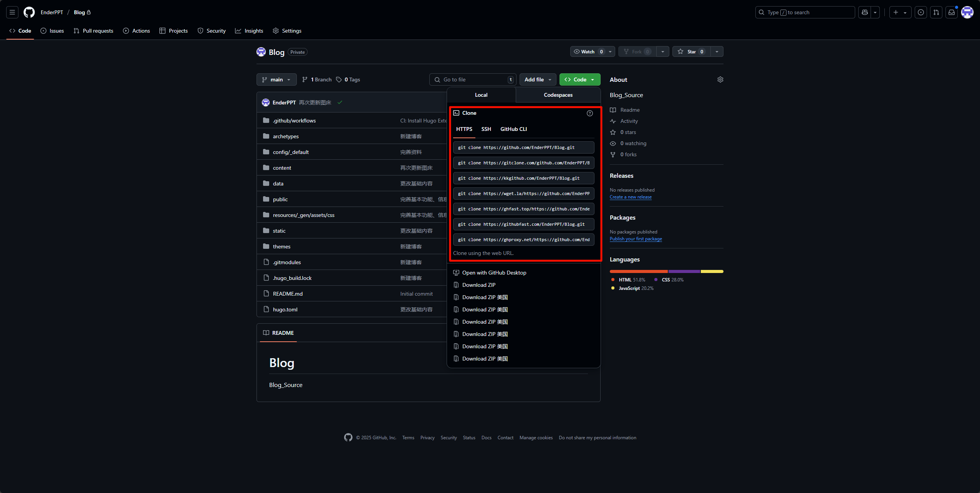Click Download ZIP option
This screenshot has height=493, width=980.
(479, 285)
